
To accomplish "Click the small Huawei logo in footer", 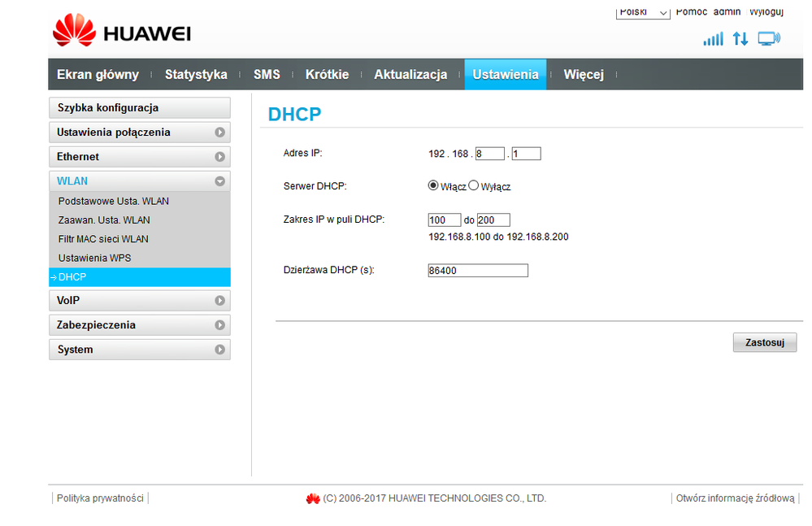I will [x=313, y=498].
